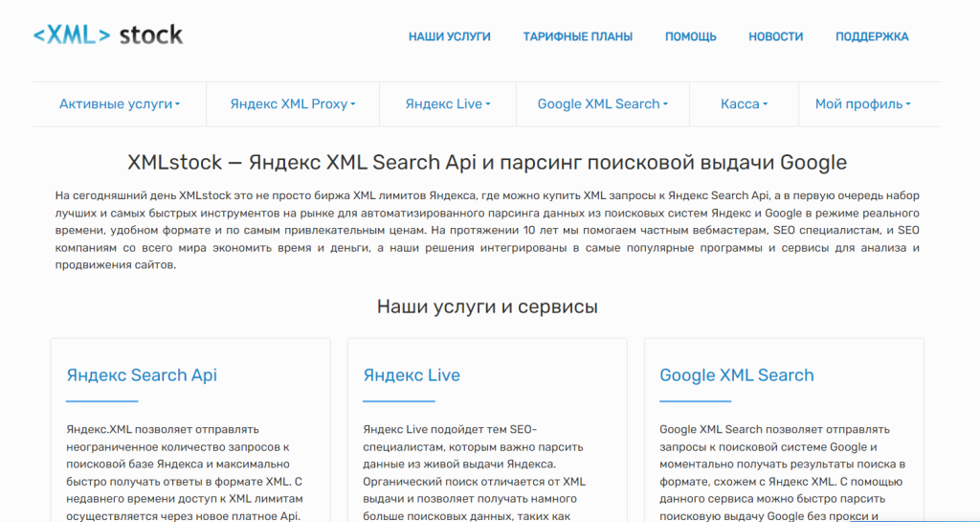Click the main heading XMLstock — Яндекс XML Search Api

(x=487, y=163)
